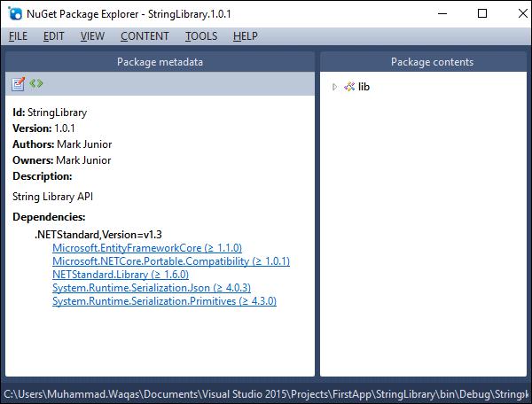
Task: Expand the lib folder tree node
Action: pos(334,87)
